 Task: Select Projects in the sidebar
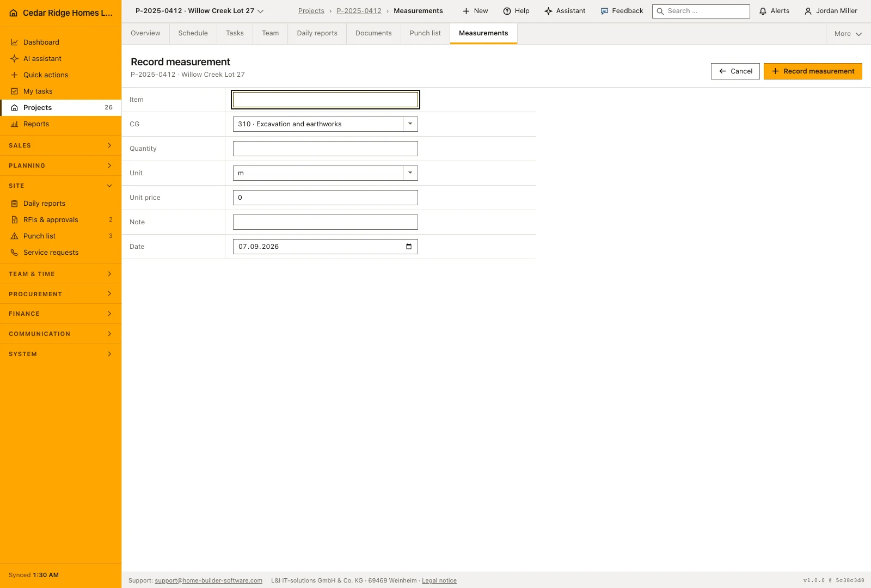60,108
